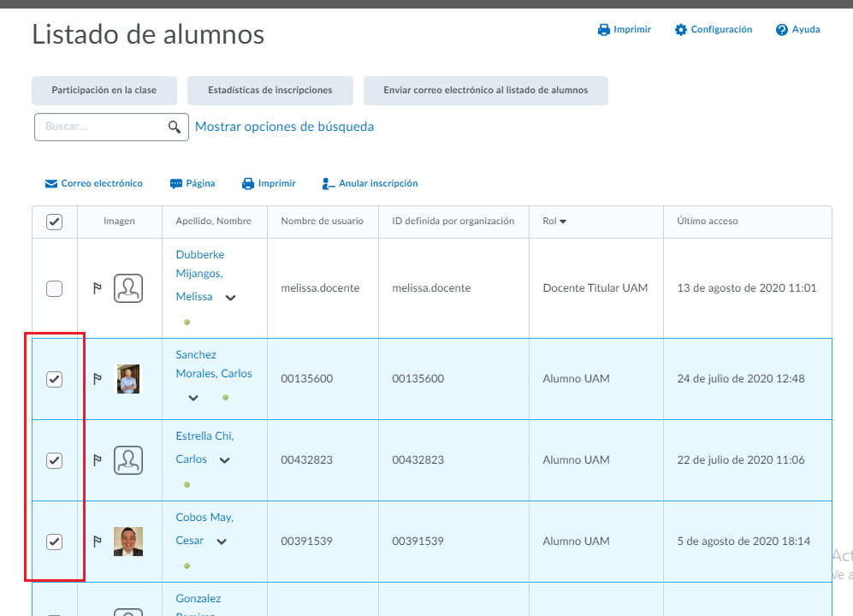Screen dimensions: 853x616
Task: Uncheck the box for Sanchez Morales, Carlos
Action: click(x=54, y=379)
